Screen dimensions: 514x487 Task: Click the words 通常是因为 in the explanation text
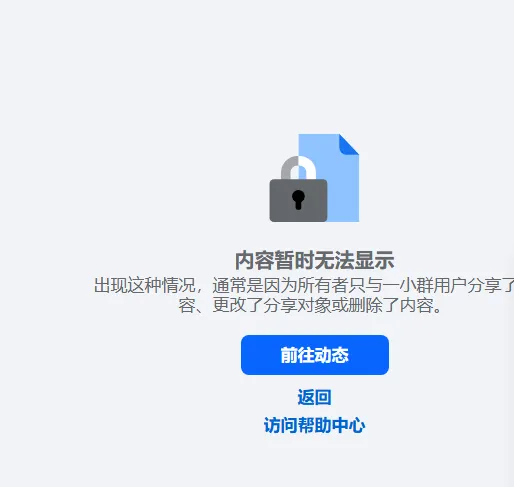pyautogui.click(x=255, y=285)
